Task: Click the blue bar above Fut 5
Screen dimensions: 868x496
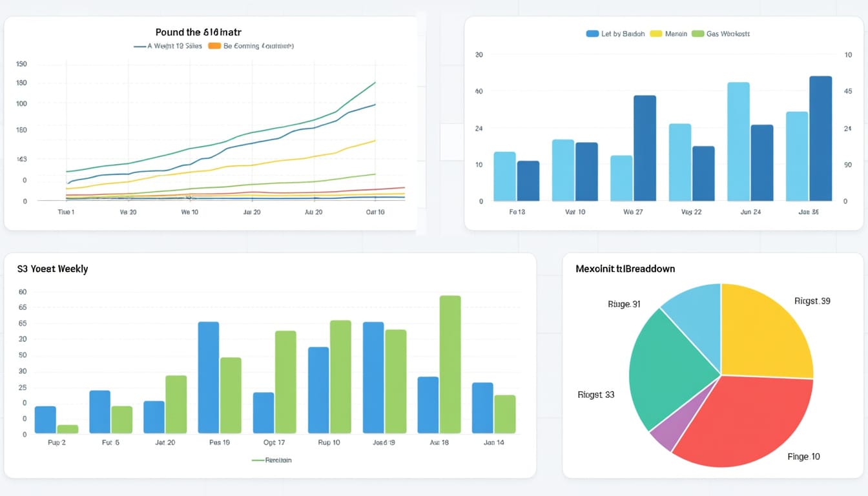Action: pyautogui.click(x=99, y=412)
